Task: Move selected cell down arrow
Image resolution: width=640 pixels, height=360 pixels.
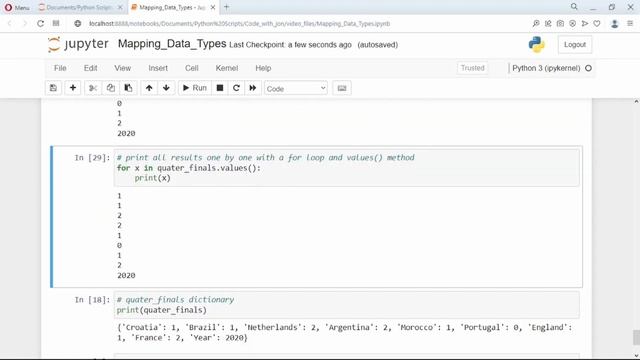Action: pos(166,88)
